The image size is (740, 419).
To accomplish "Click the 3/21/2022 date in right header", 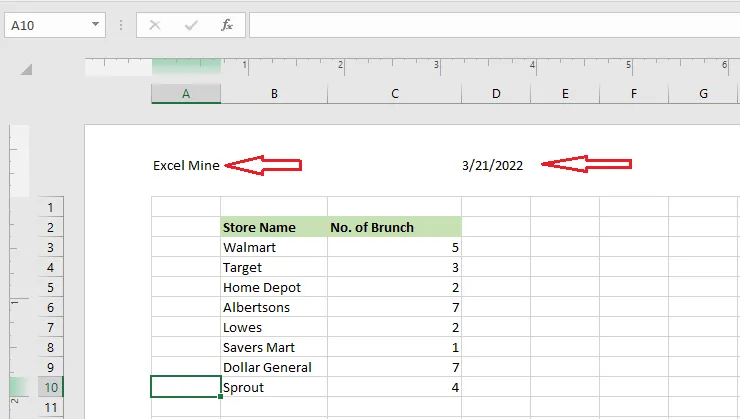I will [x=492, y=165].
